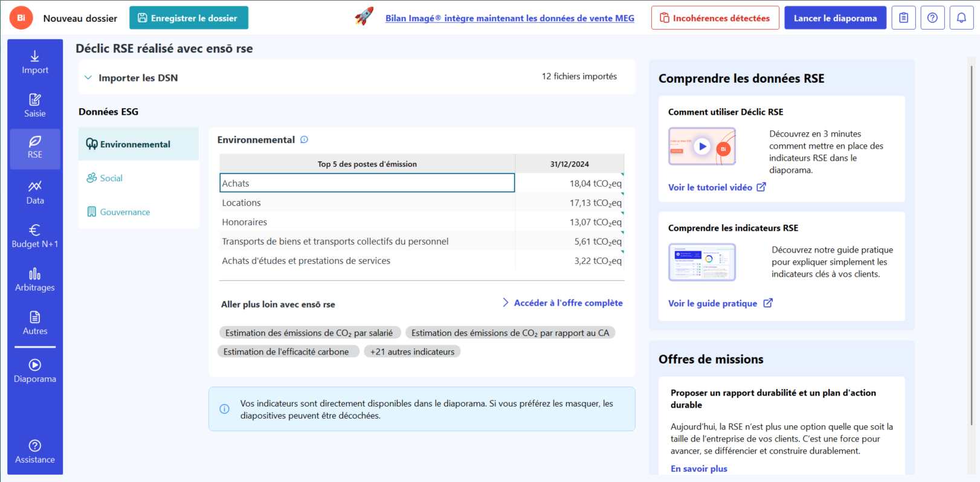Click the Transports de biens row label

click(x=335, y=242)
